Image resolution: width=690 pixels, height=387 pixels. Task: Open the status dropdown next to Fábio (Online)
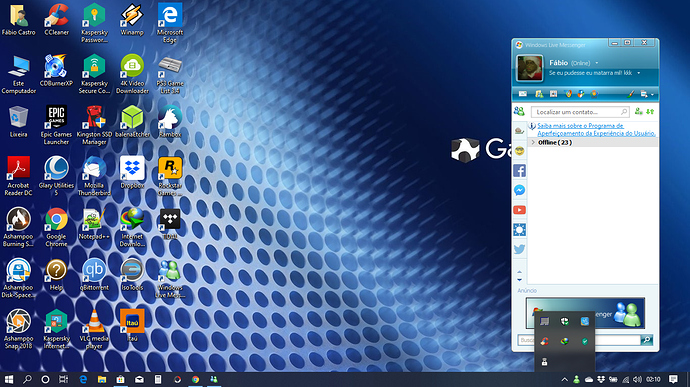coord(597,63)
